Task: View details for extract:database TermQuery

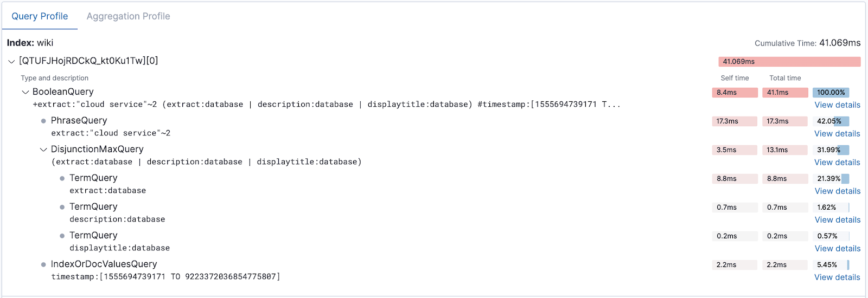Action: (837, 191)
